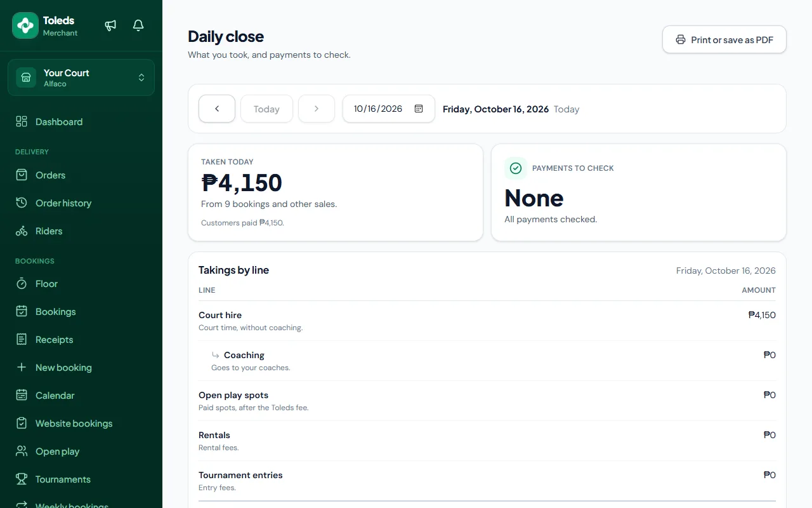Click the Receipts document icon
This screenshot has height=508, width=812.
click(x=22, y=340)
